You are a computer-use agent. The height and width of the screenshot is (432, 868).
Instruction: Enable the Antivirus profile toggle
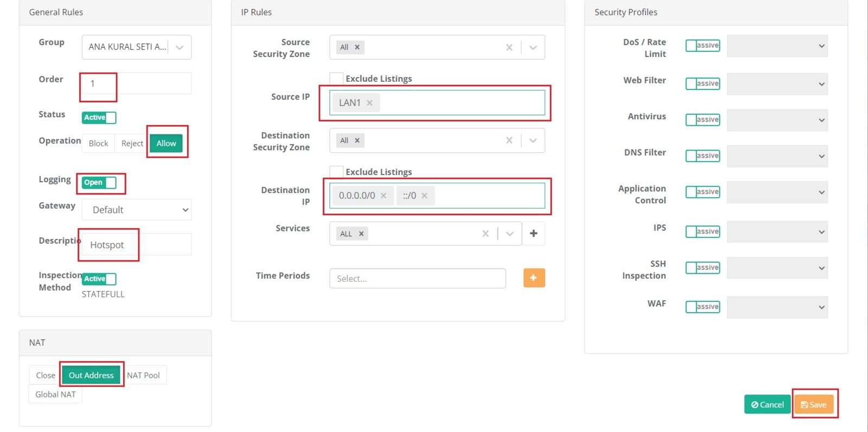(703, 120)
